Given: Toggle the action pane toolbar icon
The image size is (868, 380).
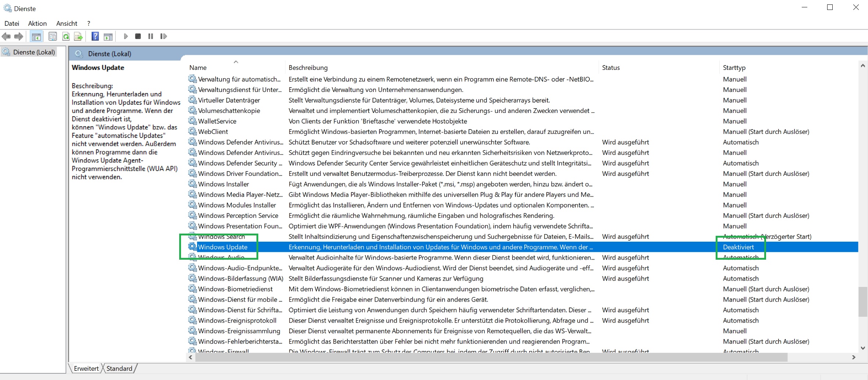Looking at the screenshot, I should pyautogui.click(x=108, y=36).
